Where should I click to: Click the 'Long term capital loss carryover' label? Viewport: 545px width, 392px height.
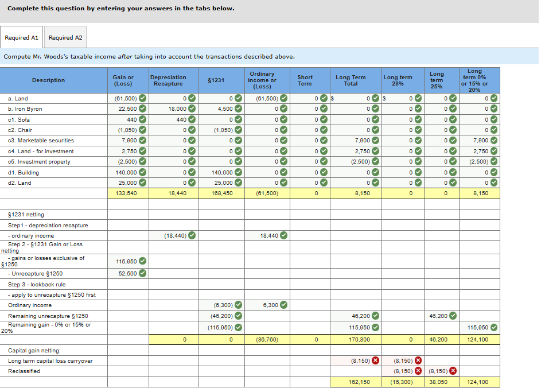[x=50, y=360]
